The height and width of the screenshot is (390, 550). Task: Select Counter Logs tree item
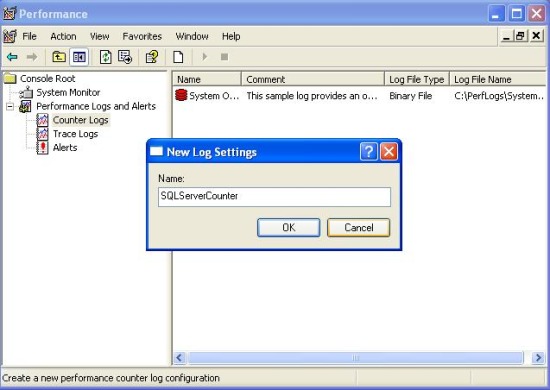[x=81, y=120]
